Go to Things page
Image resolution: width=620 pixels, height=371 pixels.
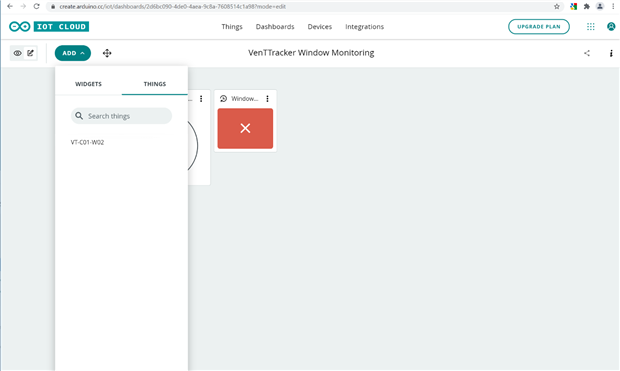232,26
